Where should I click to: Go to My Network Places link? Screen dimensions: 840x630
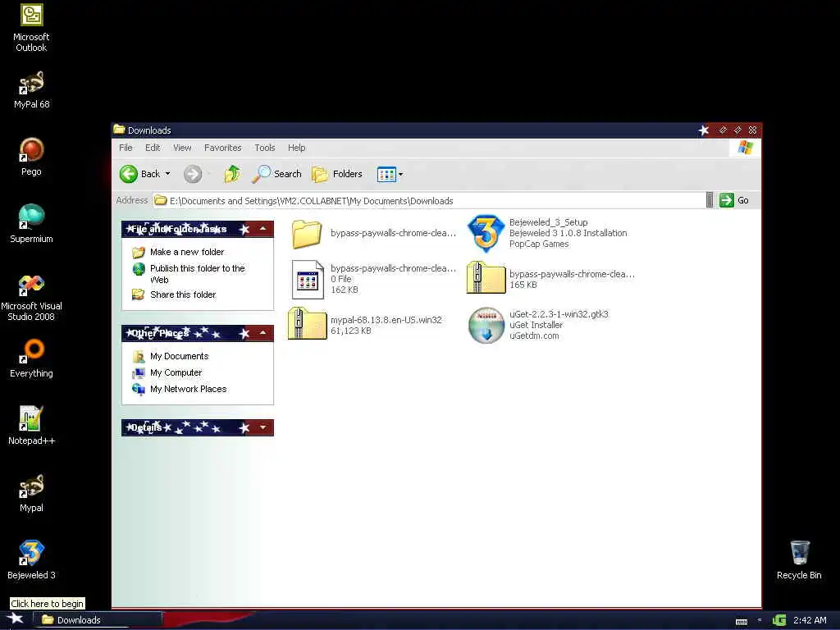tap(188, 389)
